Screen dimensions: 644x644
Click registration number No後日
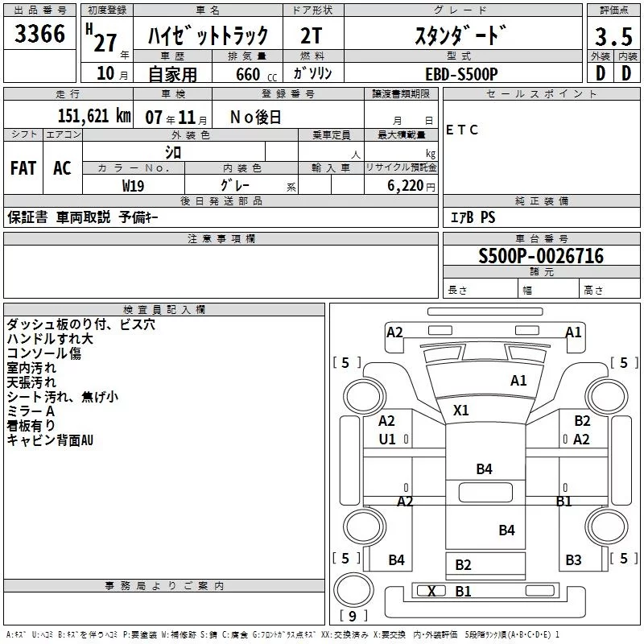click(255, 118)
